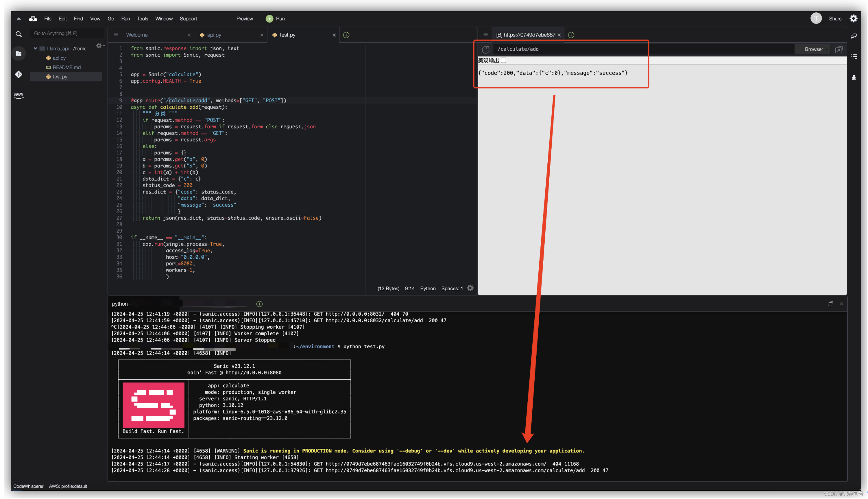Click CodeWhisperer in the status bar
Image resolution: width=868 pixels, height=499 pixels.
28,487
